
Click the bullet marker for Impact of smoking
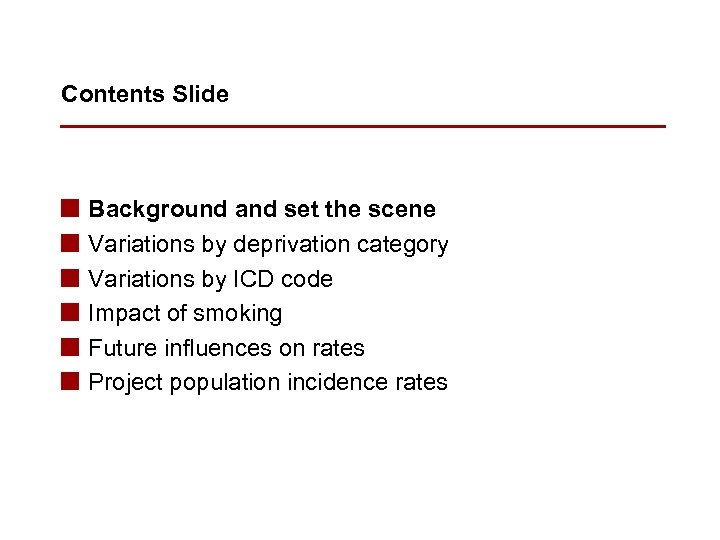point(69,313)
